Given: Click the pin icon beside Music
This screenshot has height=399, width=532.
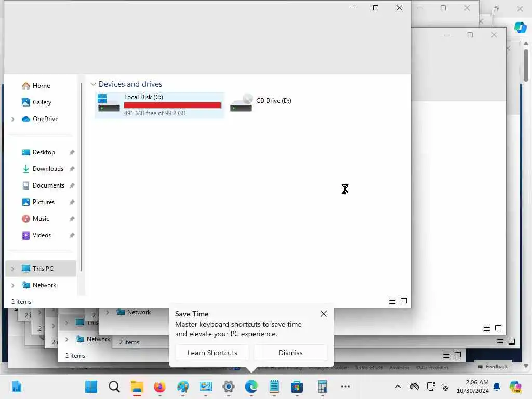Looking at the screenshot, I should pos(72,219).
